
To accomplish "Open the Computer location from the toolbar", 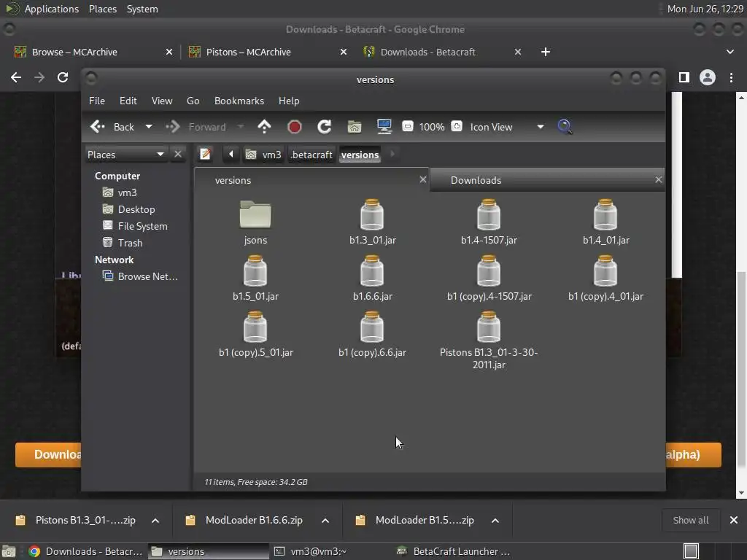I will coord(384,127).
